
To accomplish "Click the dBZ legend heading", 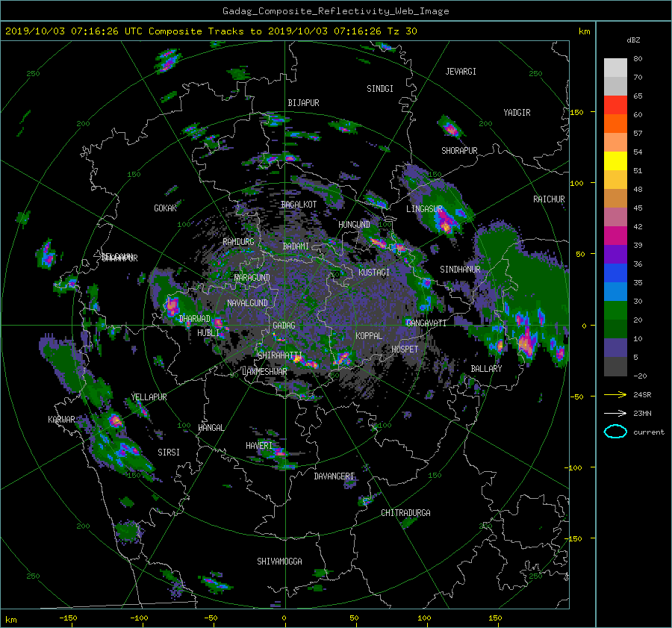I will coord(633,40).
